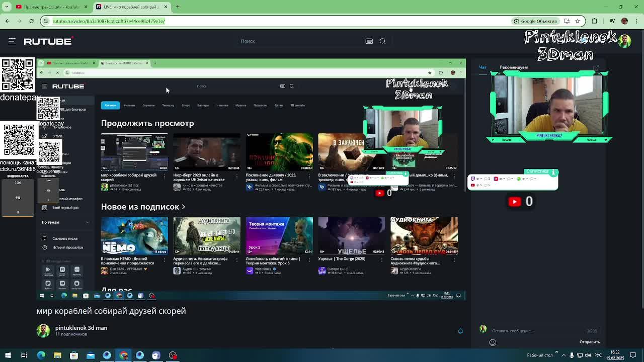This screenshot has height=362, width=644.
Task: Open the Chrome extensions menu
Action: (x=595, y=21)
